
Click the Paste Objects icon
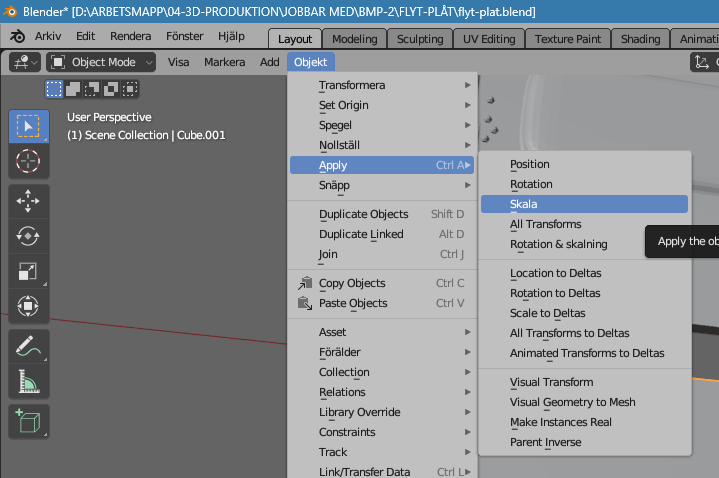[305, 303]
